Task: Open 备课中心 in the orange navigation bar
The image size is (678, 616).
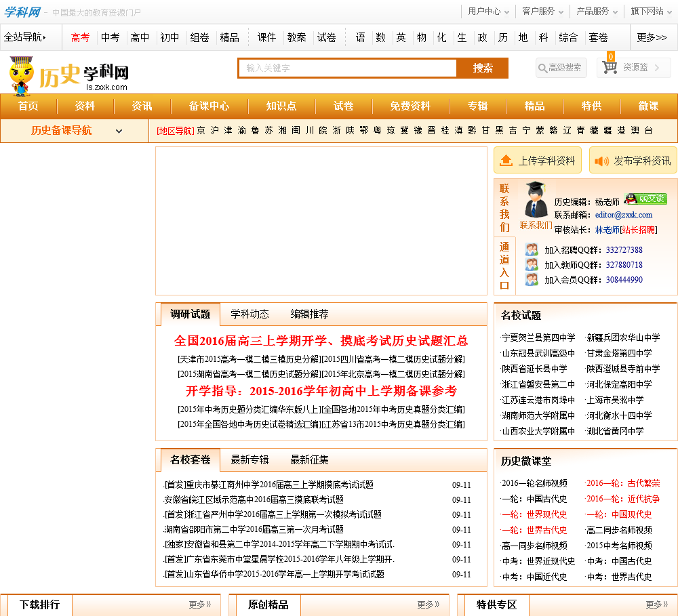Action: click(x=209, y=106)
